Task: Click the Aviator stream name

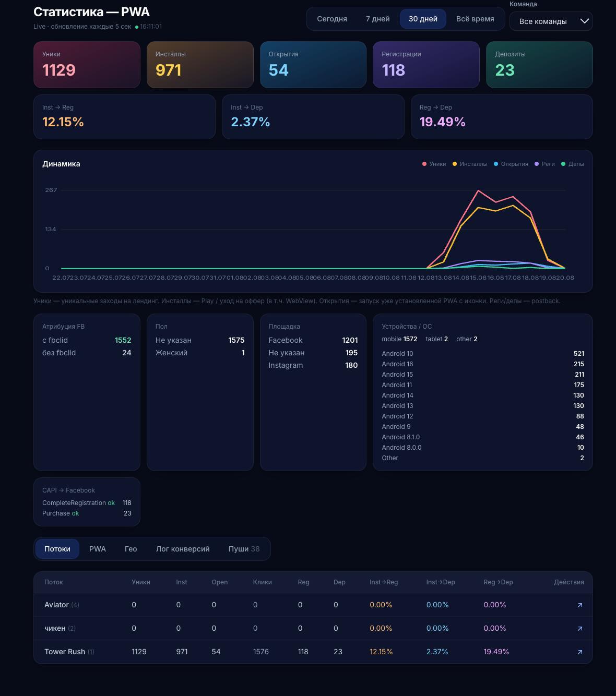Action: pos(56,605)
